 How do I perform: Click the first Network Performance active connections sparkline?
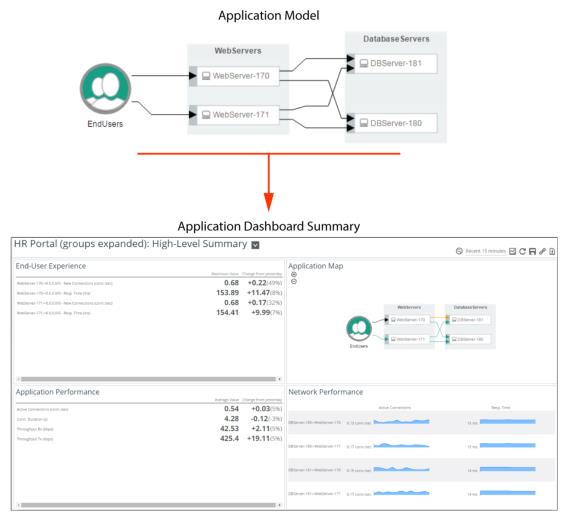click(401, 422)
